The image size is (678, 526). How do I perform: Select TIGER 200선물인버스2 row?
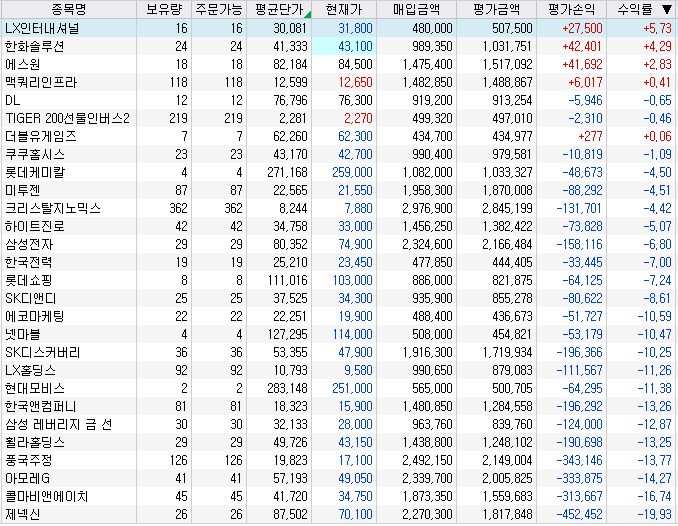pos(339,119)
